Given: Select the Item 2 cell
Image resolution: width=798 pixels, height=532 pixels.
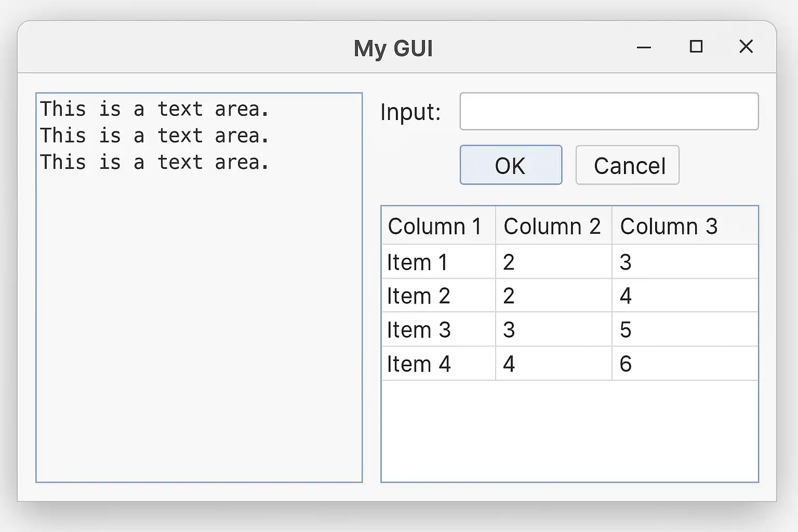Looking at the screenshot, I should click(x=418, y=296).
